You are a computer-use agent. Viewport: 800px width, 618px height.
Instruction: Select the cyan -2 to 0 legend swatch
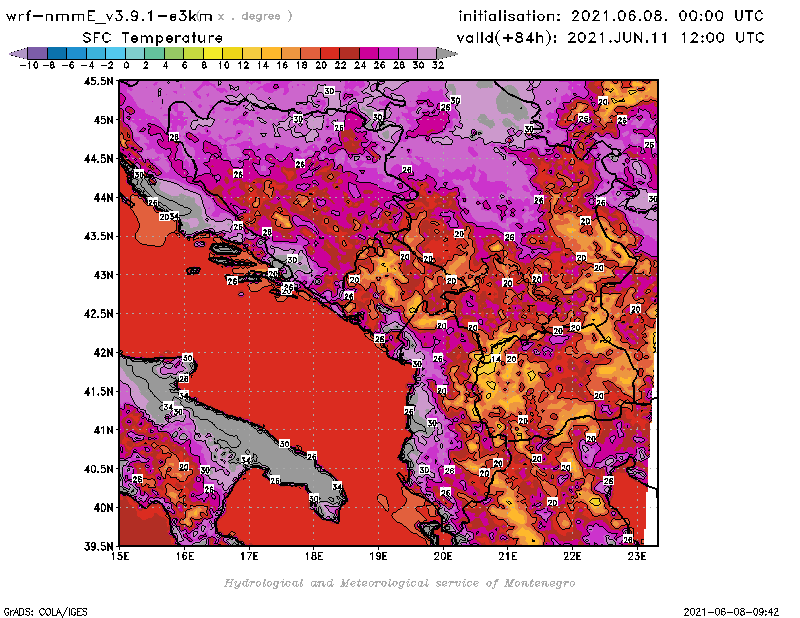[x=115, y=53]
